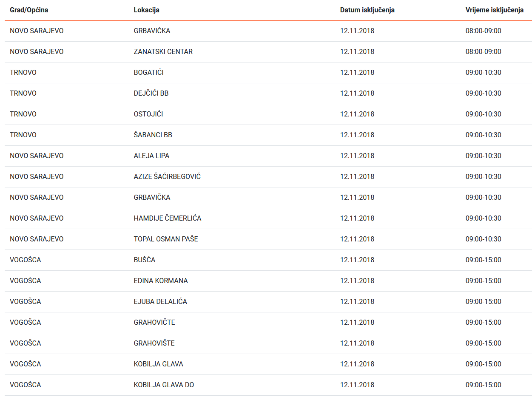
Task: Select the GRAHOVIŠTE location cell
Action: pyautogui.click(x=154, y=343)
